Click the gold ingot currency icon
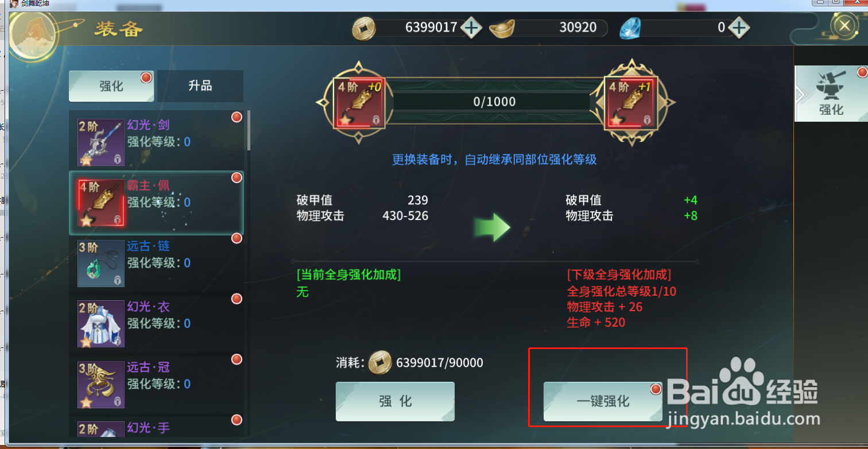The height and width of the screenshot is (449, 868). [x=502, y=28]
